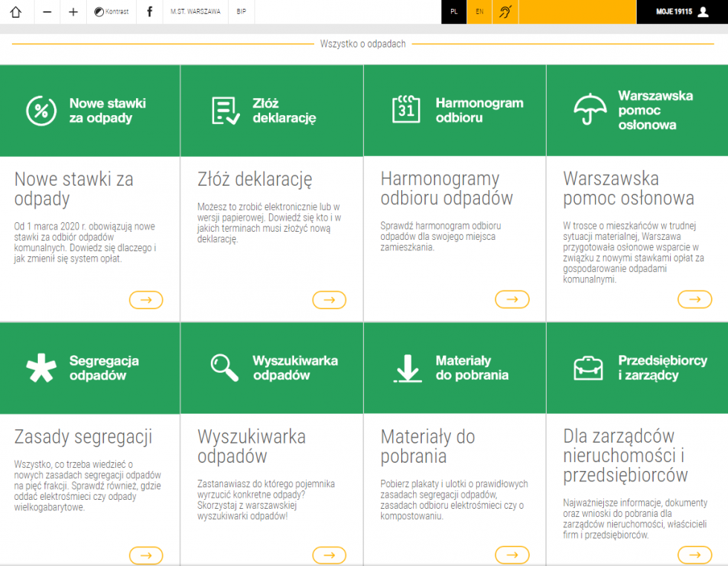Click the home icon in top bar
Image resolution: width=728 pixels, height=566 pixels.
point(16,12)
